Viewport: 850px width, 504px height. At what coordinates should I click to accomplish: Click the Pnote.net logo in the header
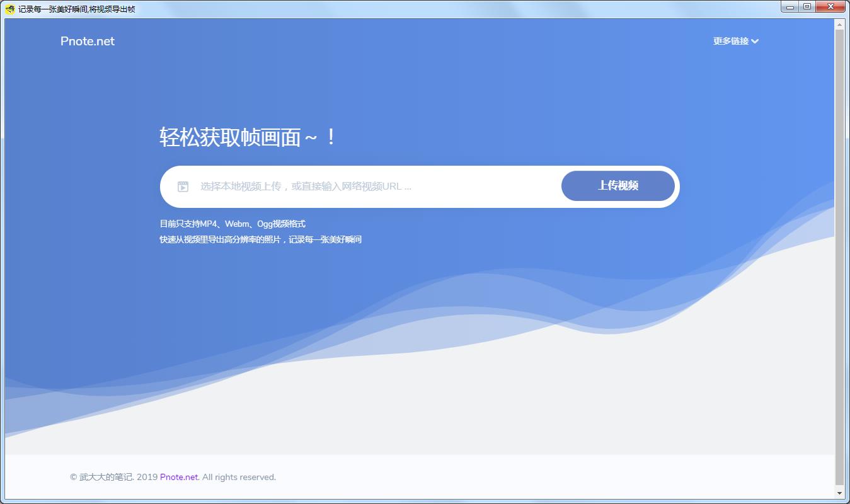click(x=88, y=42)
